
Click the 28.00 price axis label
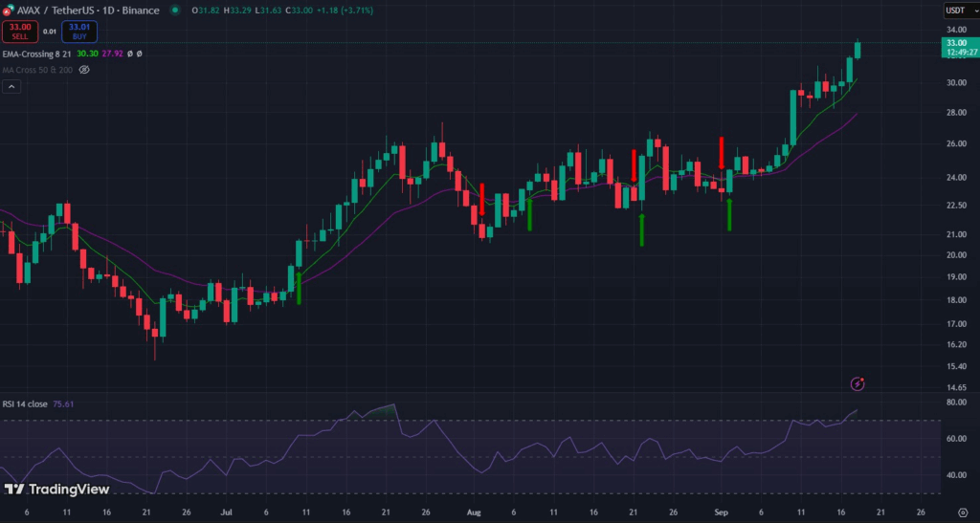click(x=956, y=112)
